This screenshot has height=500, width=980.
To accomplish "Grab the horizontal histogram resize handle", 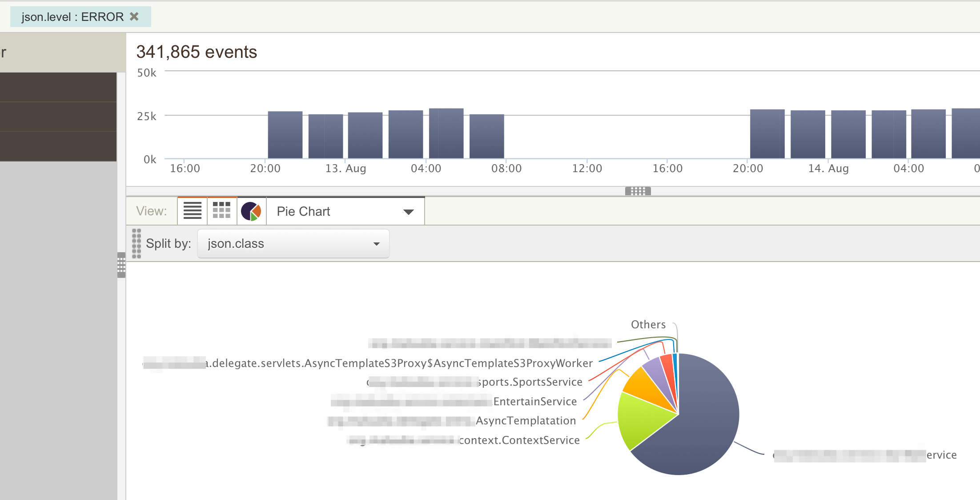I will tap(638, 191).
